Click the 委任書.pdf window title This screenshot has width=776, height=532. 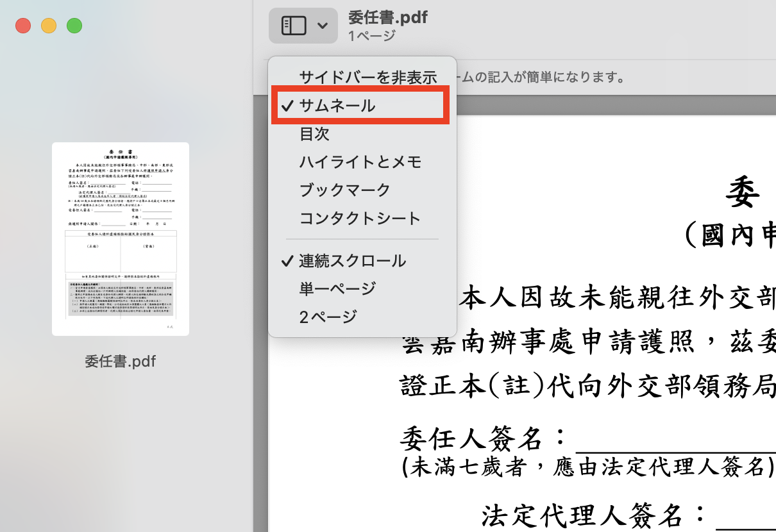tap(387, 17)
